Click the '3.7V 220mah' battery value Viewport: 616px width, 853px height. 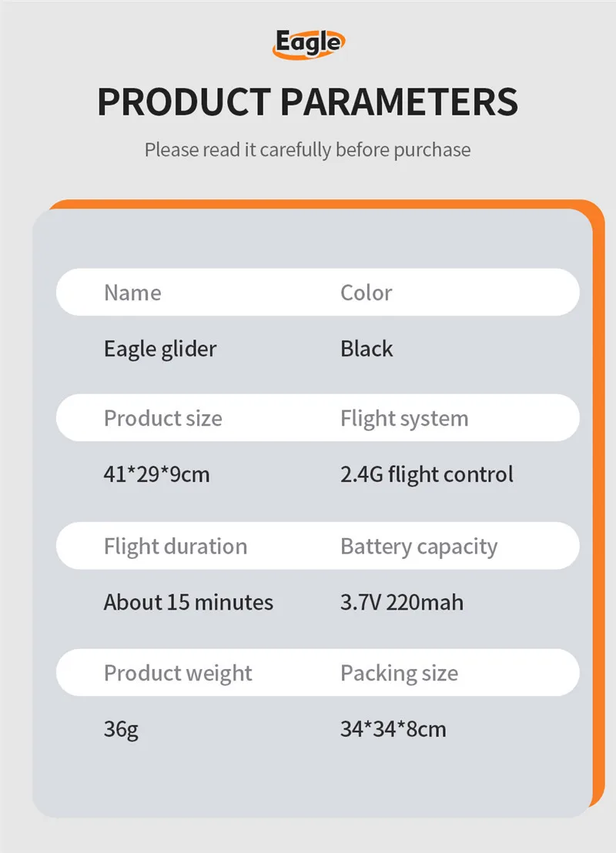402,602
